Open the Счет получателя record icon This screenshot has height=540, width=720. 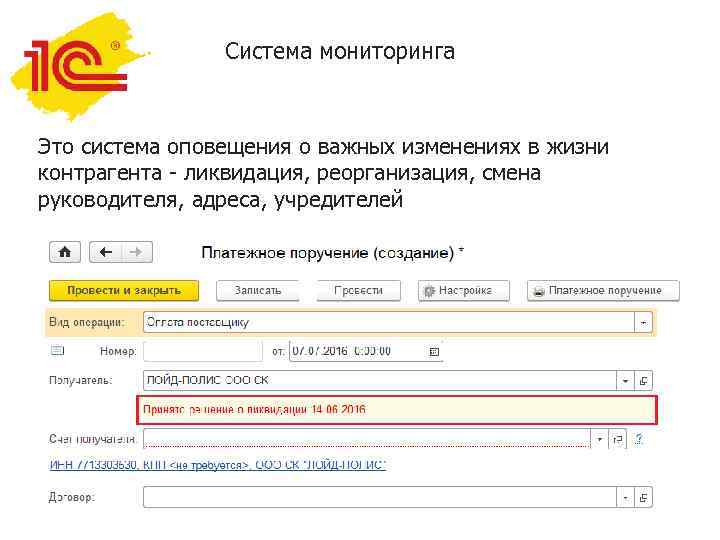617,439
